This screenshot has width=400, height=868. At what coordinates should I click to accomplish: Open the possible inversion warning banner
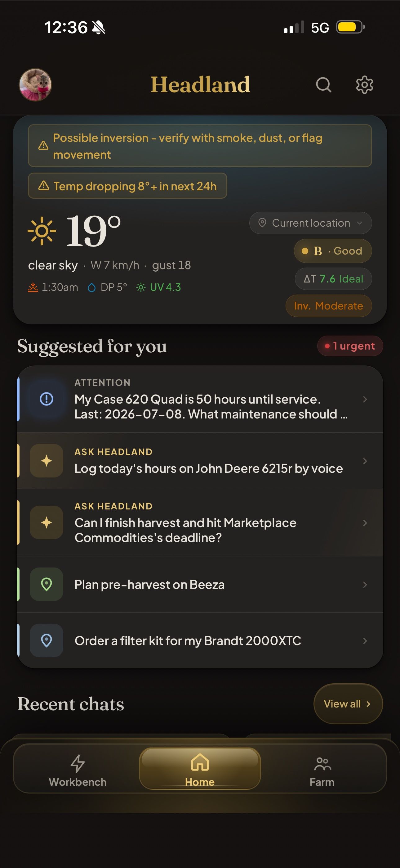tap(200, 146)
